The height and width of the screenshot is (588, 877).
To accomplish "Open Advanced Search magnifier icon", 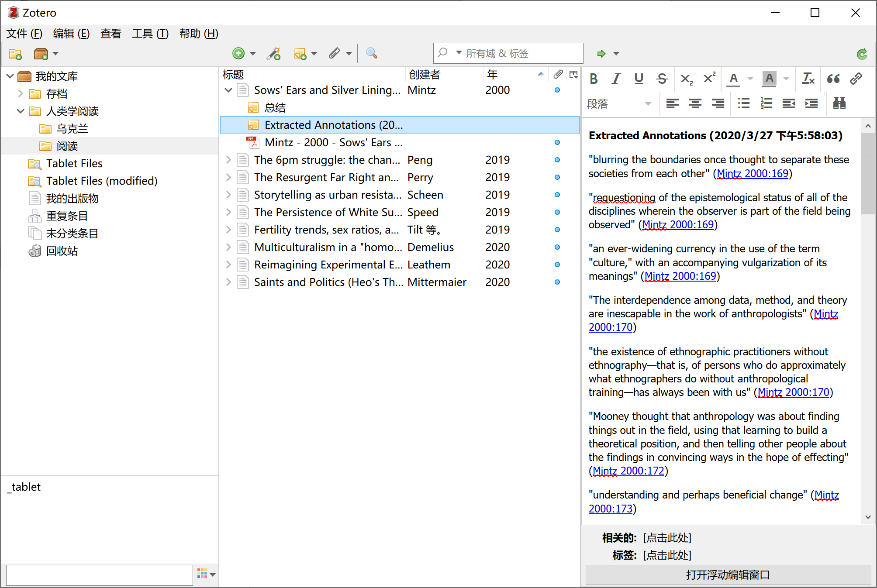I will [372, 53].
